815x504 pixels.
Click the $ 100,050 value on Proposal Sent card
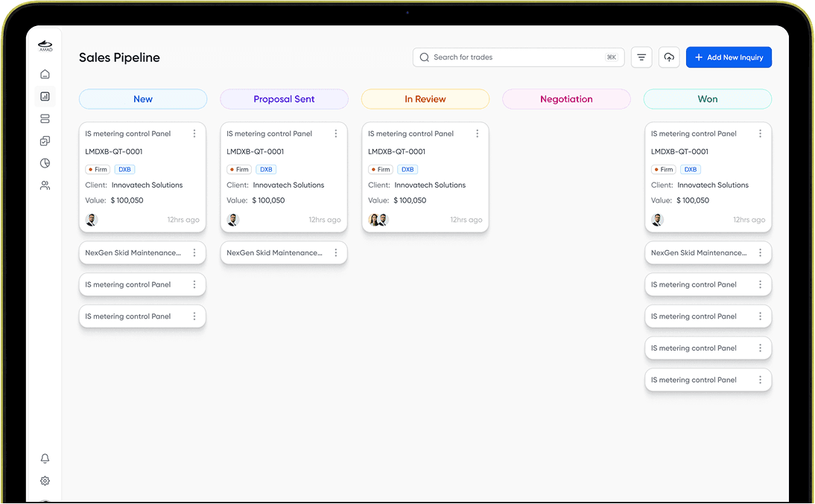pos(268,200)
